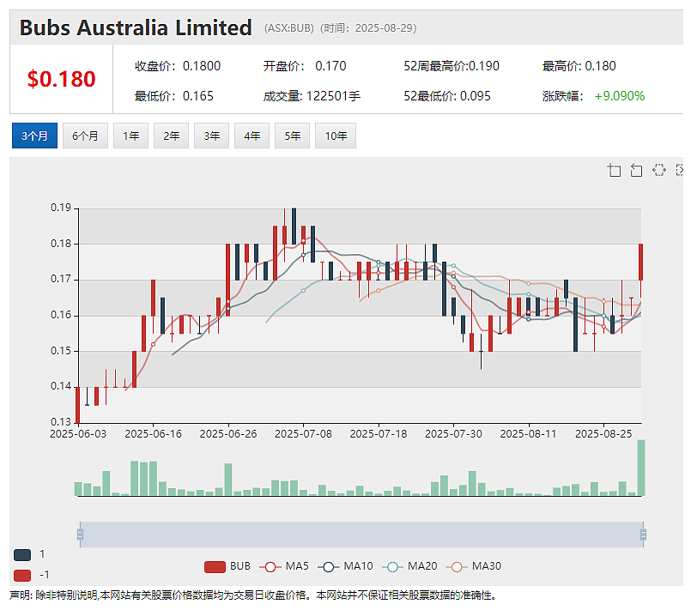Screen dimensions: 697x616
Task: Click the middle of the date zoom slider bar
Action: coord(361,534)
